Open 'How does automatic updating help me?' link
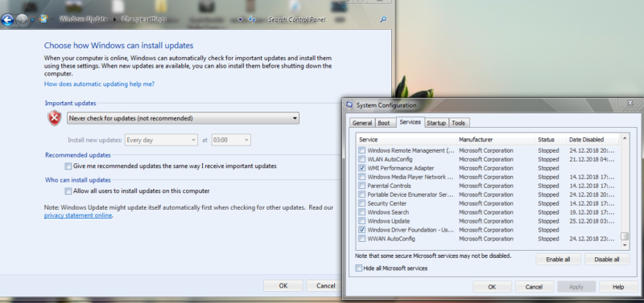 [99, 84]
